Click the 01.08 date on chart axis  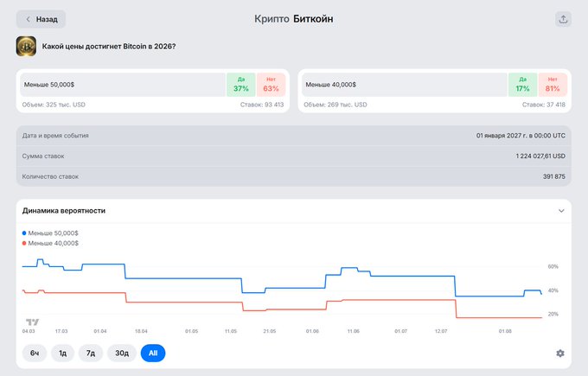click(505, 331)
